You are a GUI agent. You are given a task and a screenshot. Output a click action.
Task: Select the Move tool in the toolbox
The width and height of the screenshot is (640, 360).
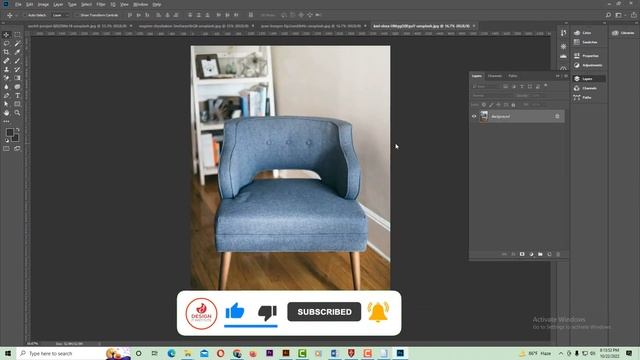[x=6, y=35]
